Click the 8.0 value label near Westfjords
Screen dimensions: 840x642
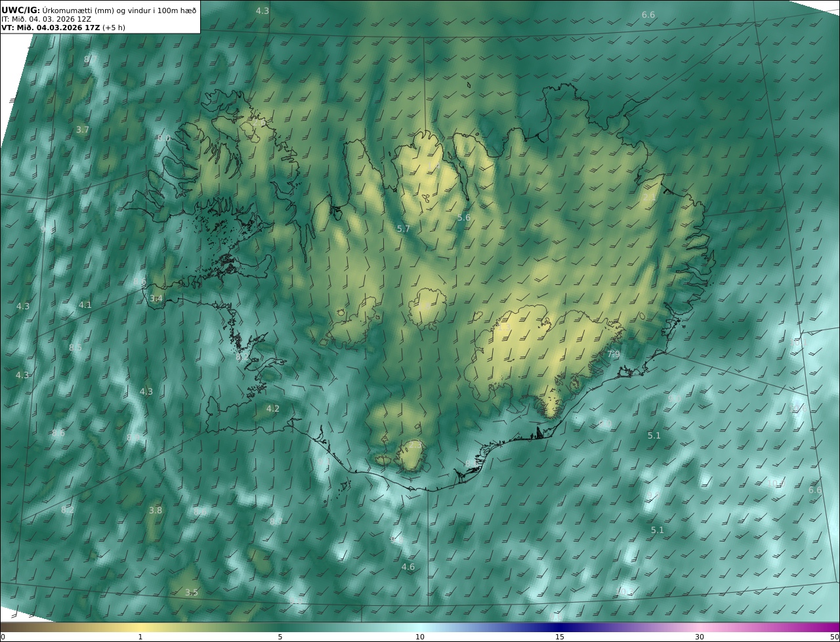coord(163,139)
